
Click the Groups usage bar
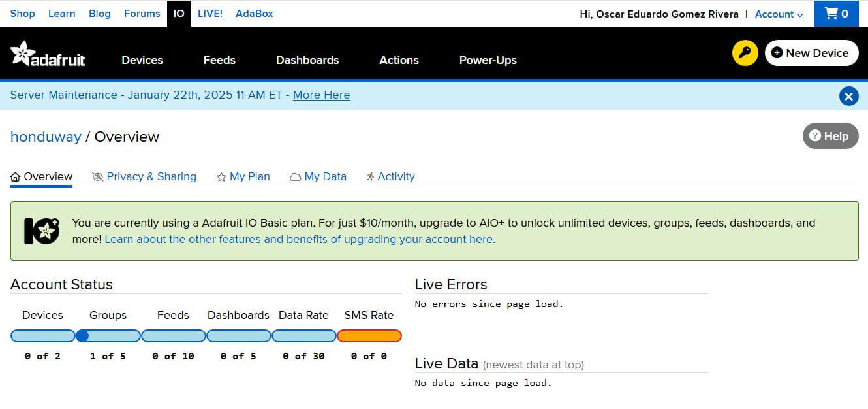[x=108, y=336]
